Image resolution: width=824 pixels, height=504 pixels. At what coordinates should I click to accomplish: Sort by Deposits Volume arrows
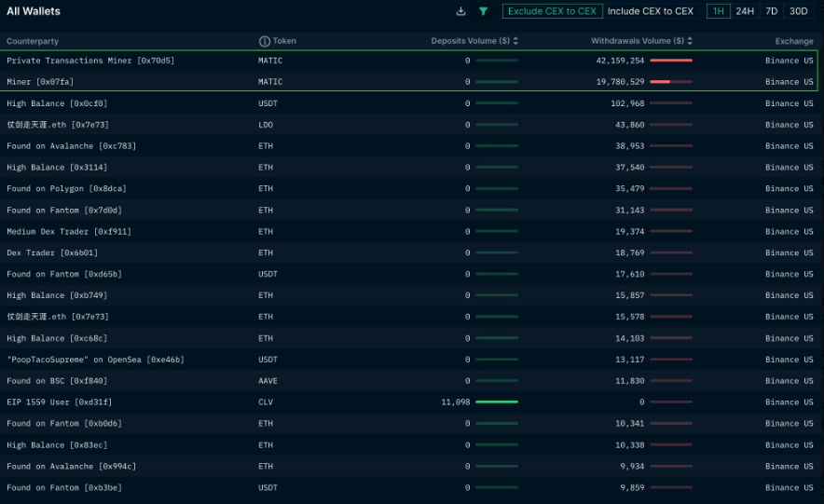pos(515,41)
